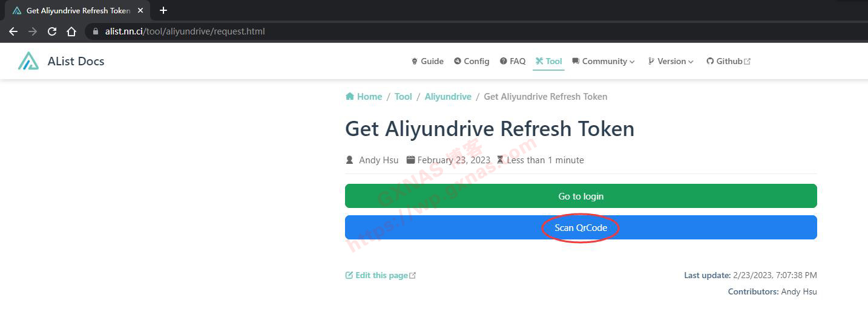Screen dimensions: 868x315
Task: Click the address bar URL
Action: pos(185,31)
